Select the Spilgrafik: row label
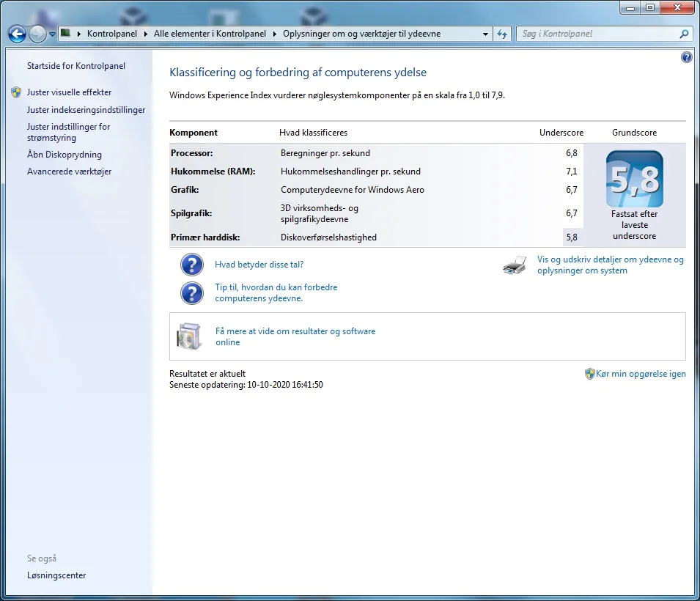 point(191,213)
